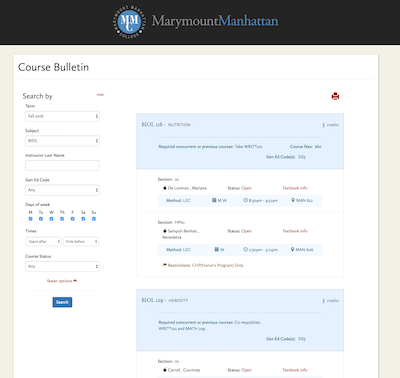The image size is (400, 378).
Task: Click the clear link beside Search by
Action: (x=100, y=95)
